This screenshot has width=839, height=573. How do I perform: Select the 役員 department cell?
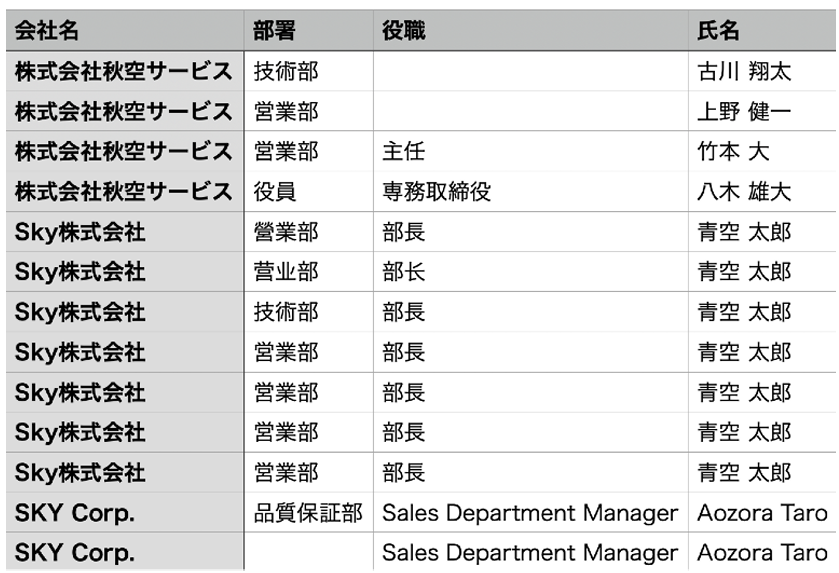pyautogui.click(x=309, y=192)
